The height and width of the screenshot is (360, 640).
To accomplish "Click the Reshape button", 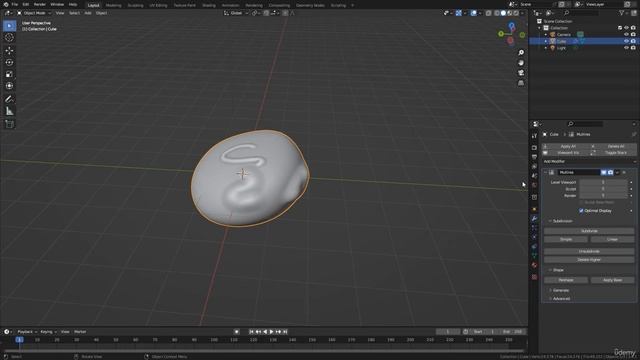I will click(x=566, y=280).
